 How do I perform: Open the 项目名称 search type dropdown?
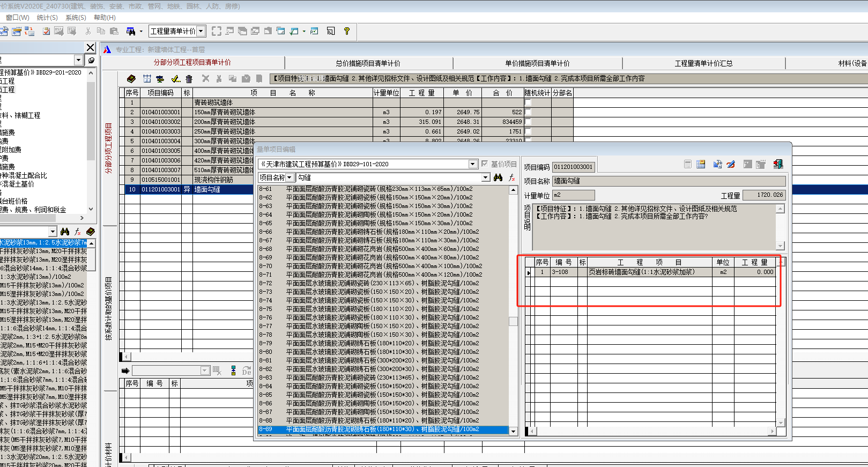pyautogui.click(x=290, y=177)
